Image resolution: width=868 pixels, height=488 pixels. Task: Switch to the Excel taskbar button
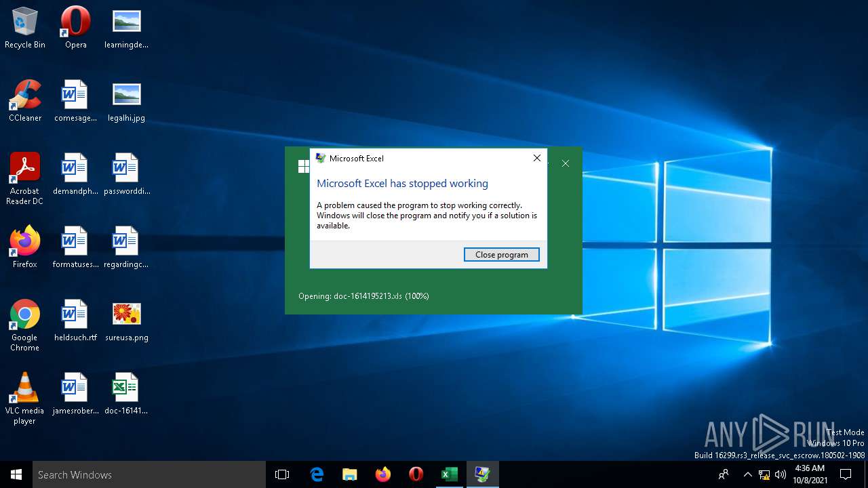tap(449, 474)
